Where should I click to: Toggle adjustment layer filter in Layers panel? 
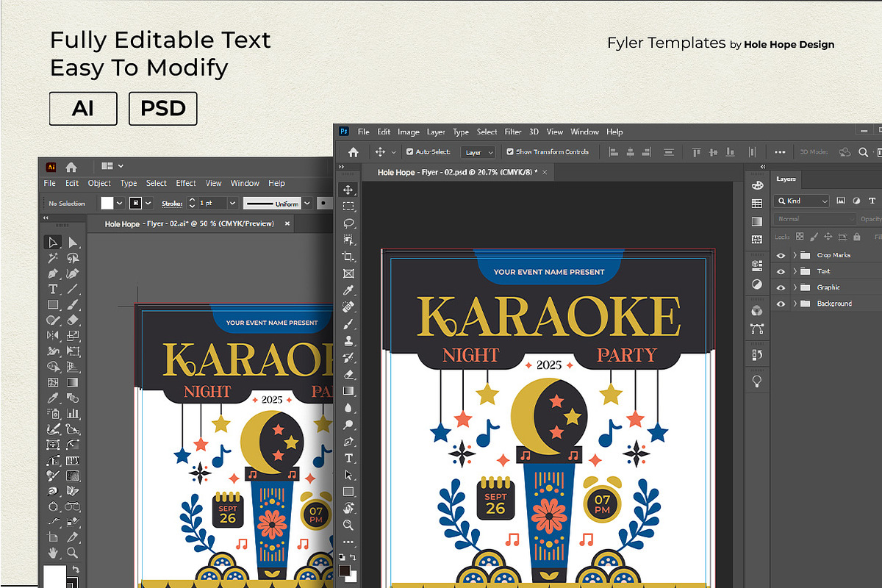[856, 201]
